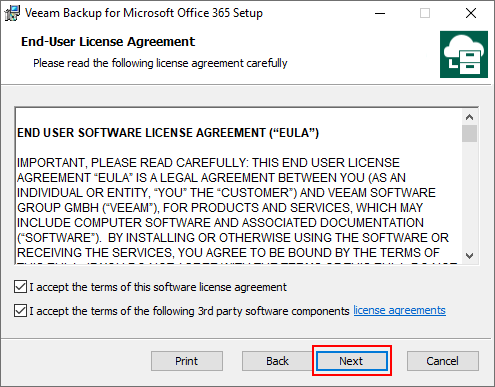This screenshot has width=495, height=387.
Task: Click the installer icon in the title bar
Action: 13,13
